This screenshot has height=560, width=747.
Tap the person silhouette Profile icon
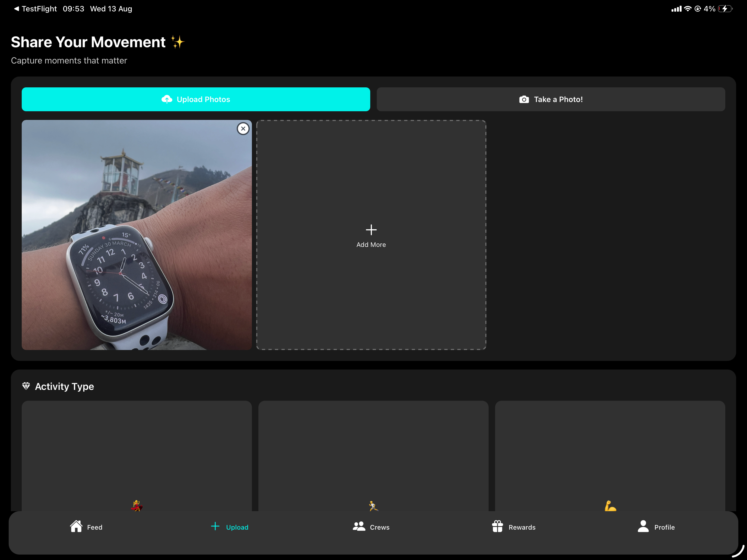[643, 526]
